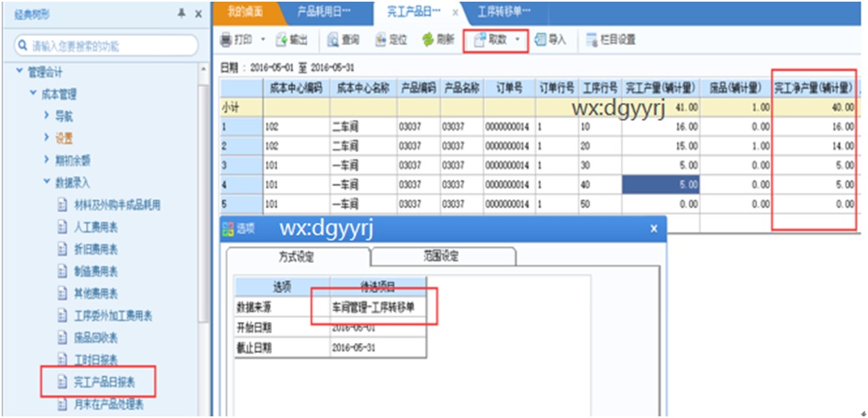Select 完工产品日报表 in the tree
Screen dimensions: 868x418
[104, 382]
